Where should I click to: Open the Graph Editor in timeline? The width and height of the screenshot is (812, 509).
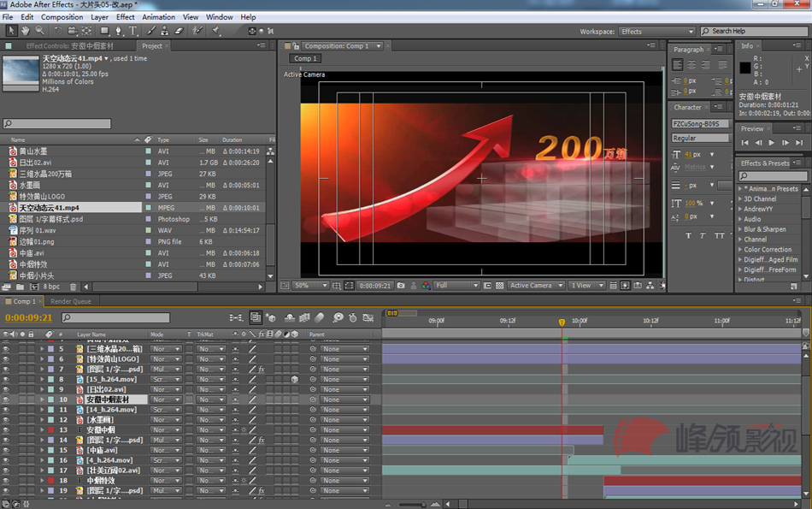[366, 318]
